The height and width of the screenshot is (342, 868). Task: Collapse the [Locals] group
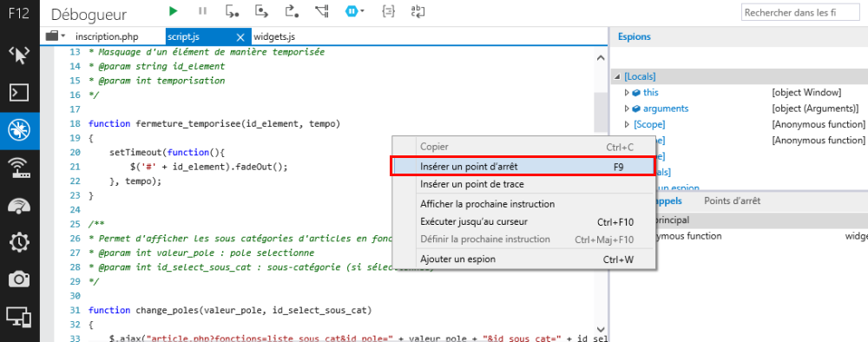[617, 77]
